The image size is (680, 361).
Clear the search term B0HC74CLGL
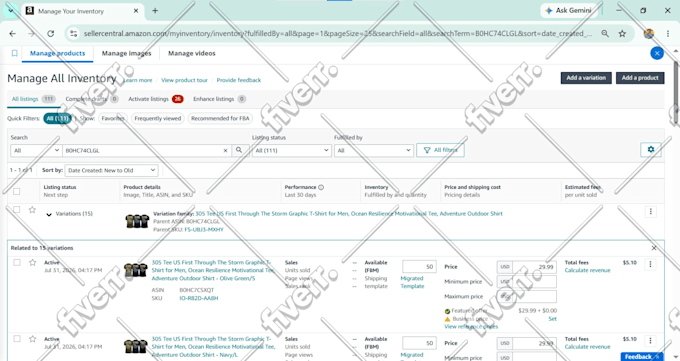(x=226, y=151)
